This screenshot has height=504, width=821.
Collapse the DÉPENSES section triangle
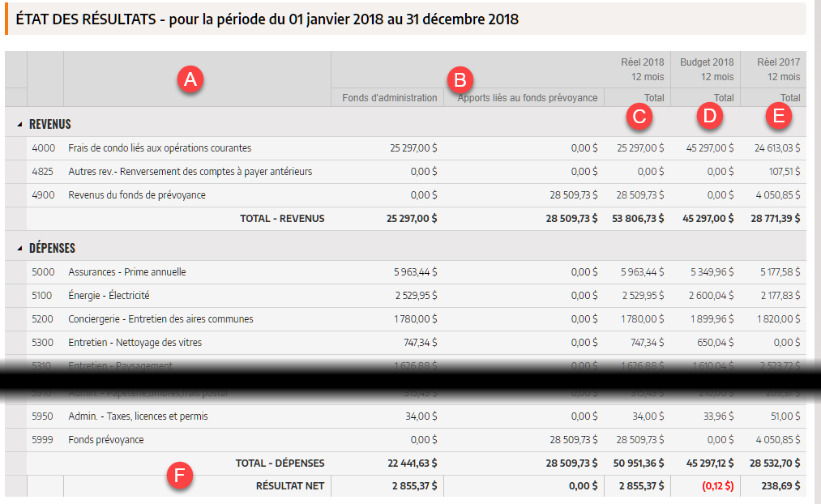click(20, 249)
